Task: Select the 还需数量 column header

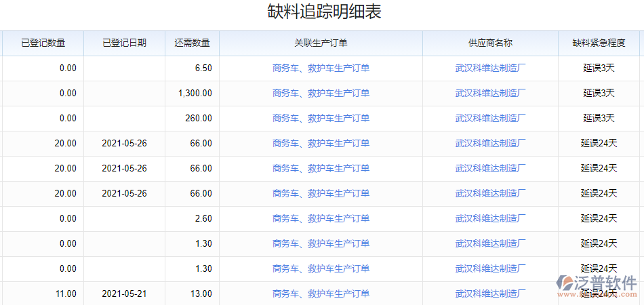Action: point(192,43)
